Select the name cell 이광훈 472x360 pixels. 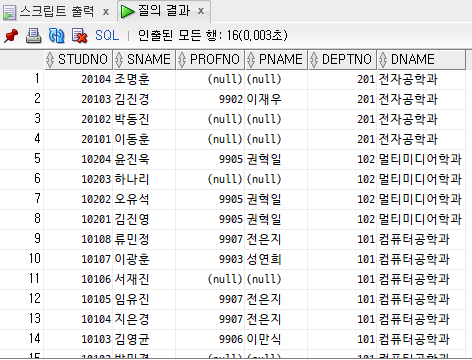click(x=144, y=259)
